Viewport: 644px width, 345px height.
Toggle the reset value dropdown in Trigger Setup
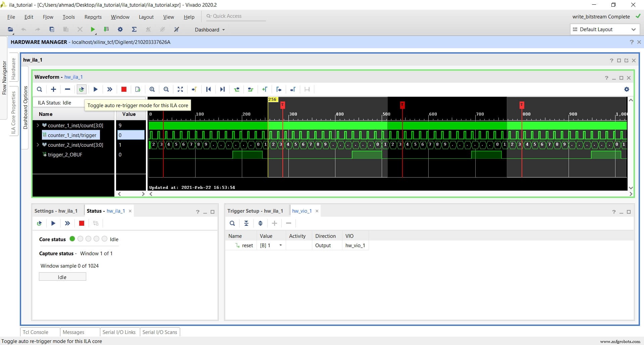281,245
